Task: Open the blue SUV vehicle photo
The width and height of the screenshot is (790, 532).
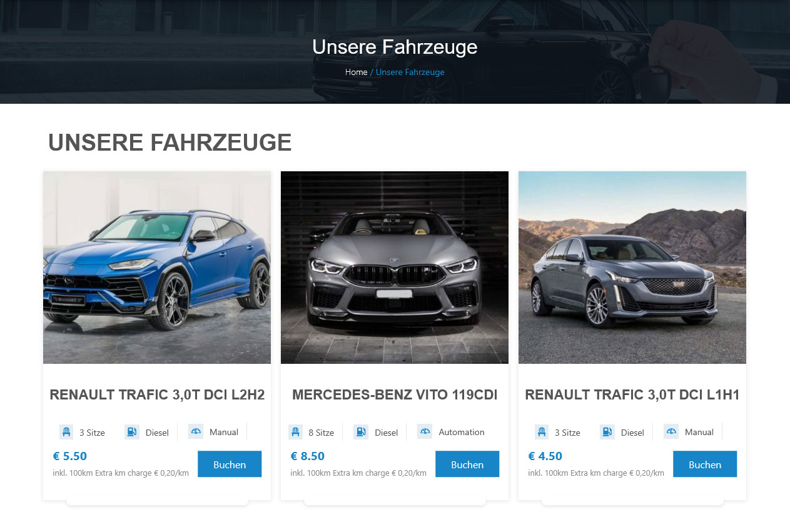Action: tap(157, 268)
